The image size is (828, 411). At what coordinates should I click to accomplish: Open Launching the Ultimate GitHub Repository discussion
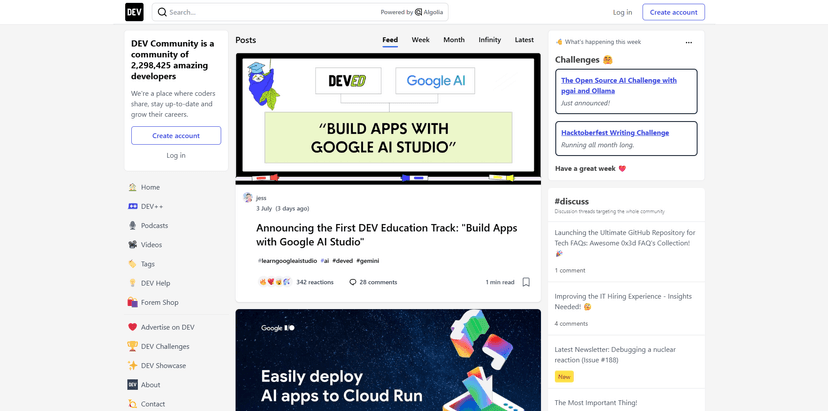coord(625,243)
